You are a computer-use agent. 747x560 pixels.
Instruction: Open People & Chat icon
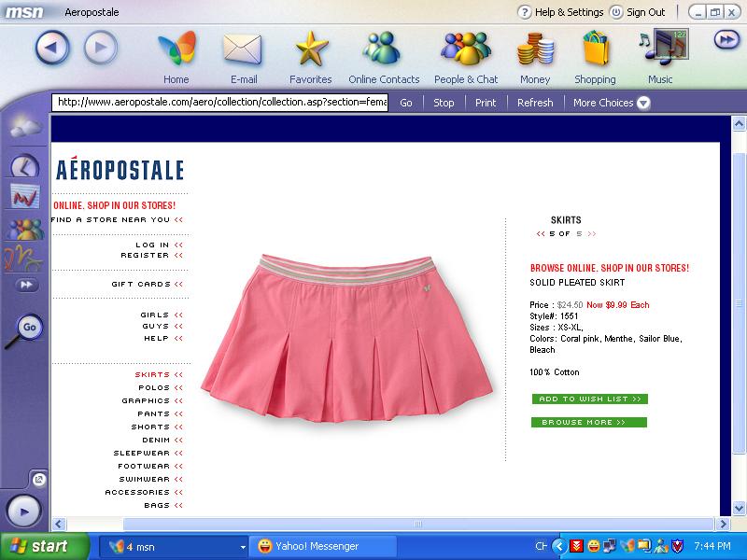pyautogui.click(x=465, y=49)
